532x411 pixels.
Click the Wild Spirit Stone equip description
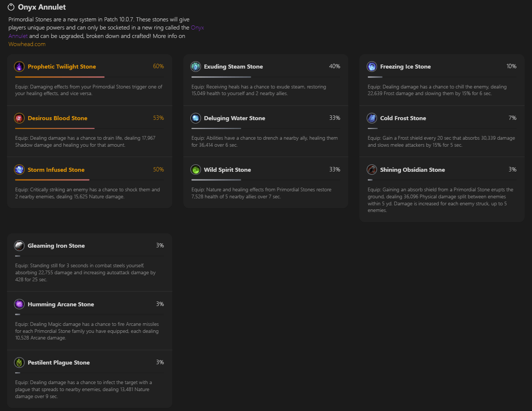pyautogui.click(x=261, y=193)
